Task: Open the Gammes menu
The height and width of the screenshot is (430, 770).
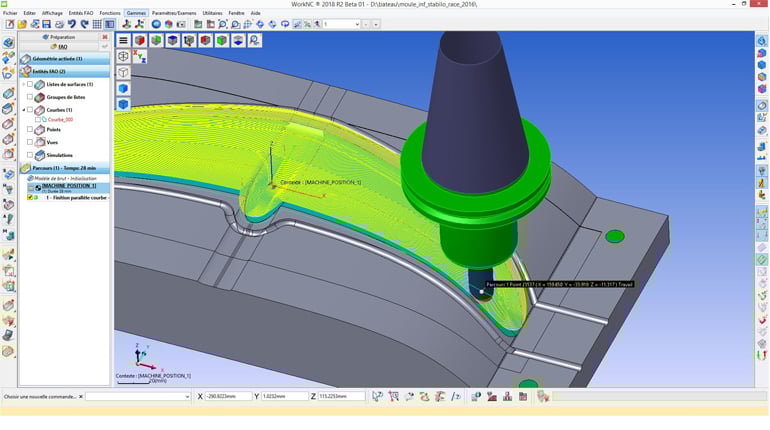Action: (135, 13)
